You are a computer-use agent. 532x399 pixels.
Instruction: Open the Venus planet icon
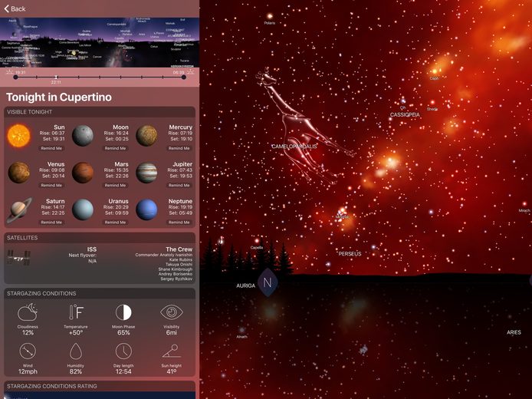click(19, 173)
